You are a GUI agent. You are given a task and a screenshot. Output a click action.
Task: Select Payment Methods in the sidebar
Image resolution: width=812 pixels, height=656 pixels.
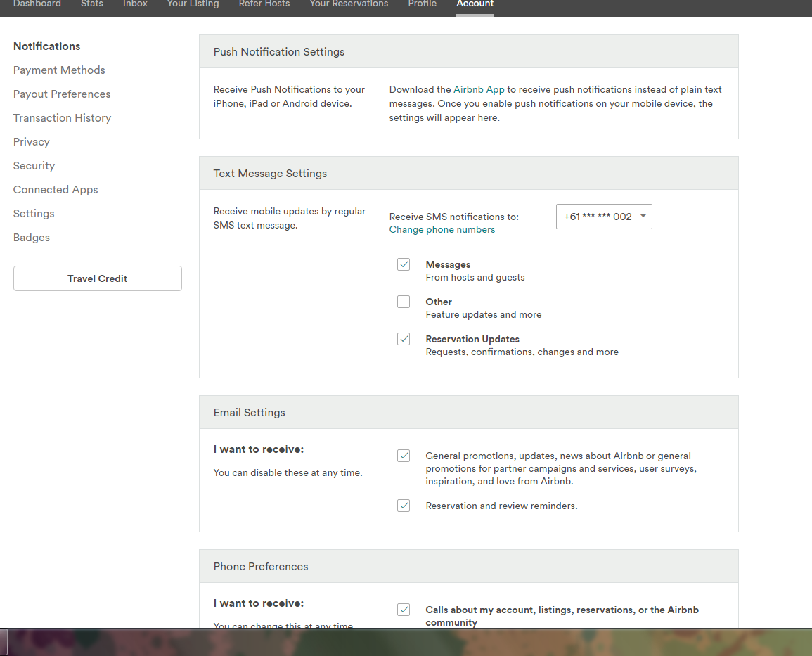pos(59,70)
